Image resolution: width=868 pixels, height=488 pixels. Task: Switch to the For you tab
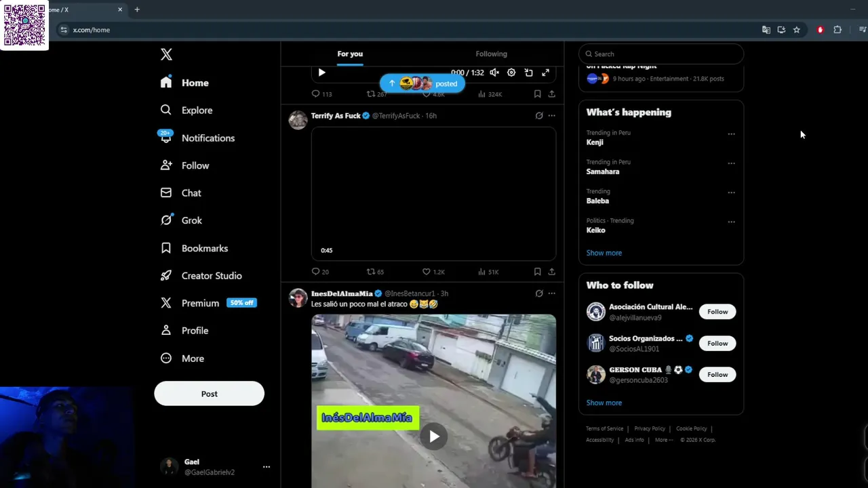click(x=350, y=54)
